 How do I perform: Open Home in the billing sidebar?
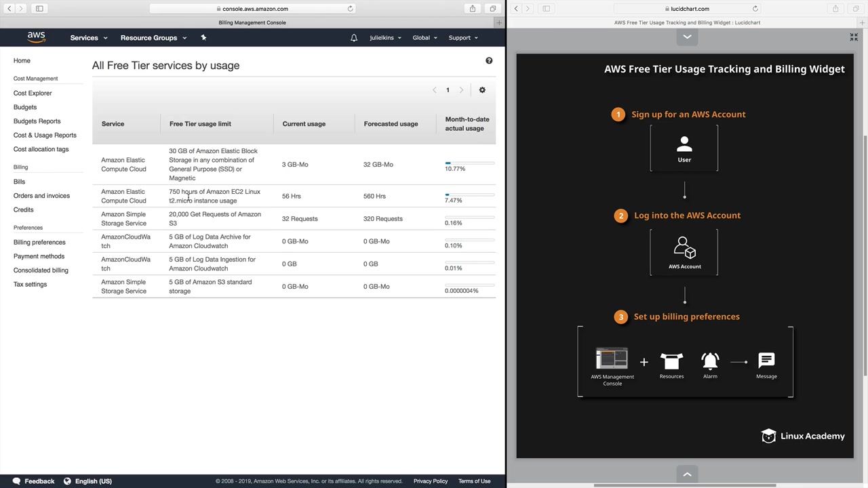coord(22,61)
